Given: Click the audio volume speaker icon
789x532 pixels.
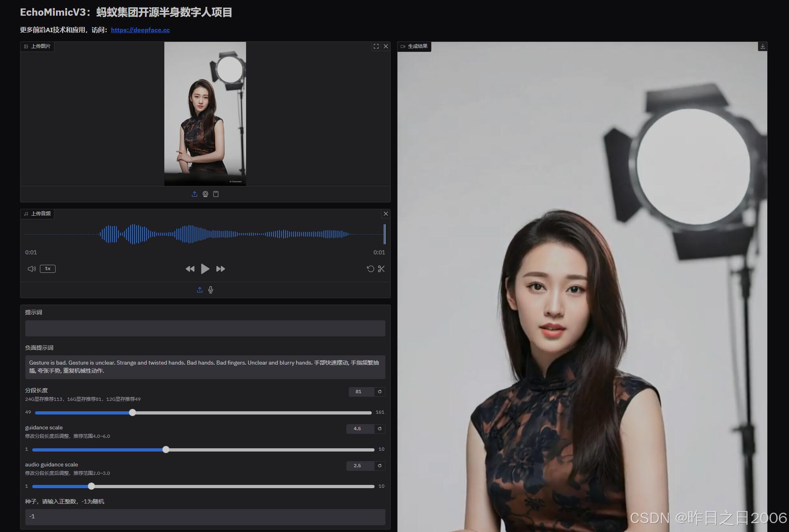Looking at the screenshot, I should click(x=31, y=269).
